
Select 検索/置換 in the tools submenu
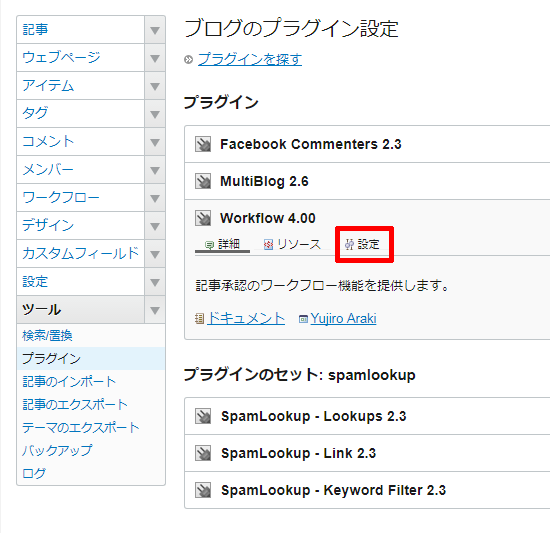point(47,336)
